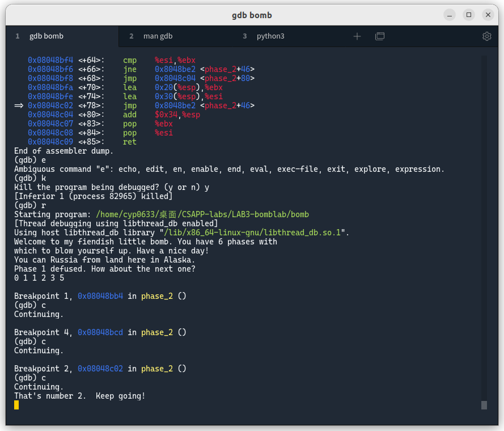Click the 'cmp %esi,%ebx' instruction line
This screenshot has height=431, width=504.
(x=112, y=60)
